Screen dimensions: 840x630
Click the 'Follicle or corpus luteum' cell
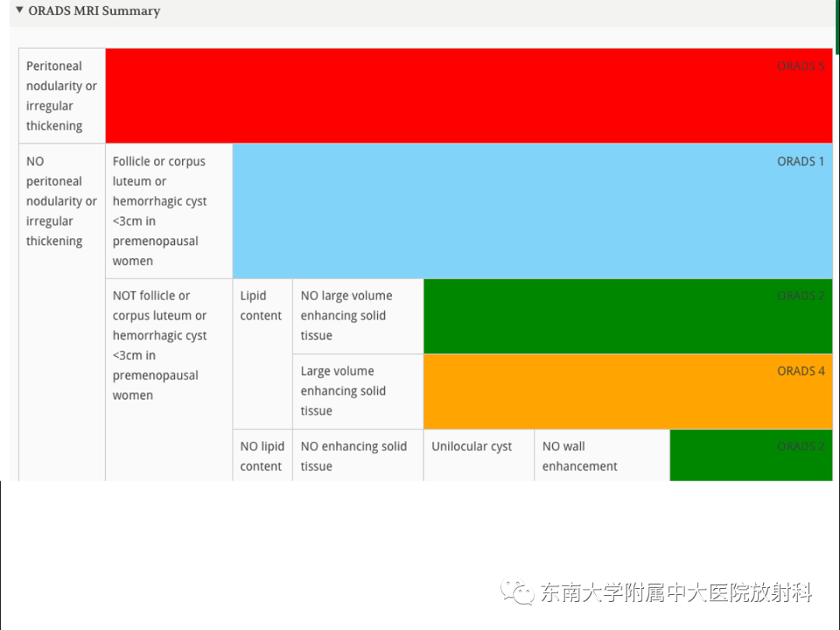tap(169, 211)
